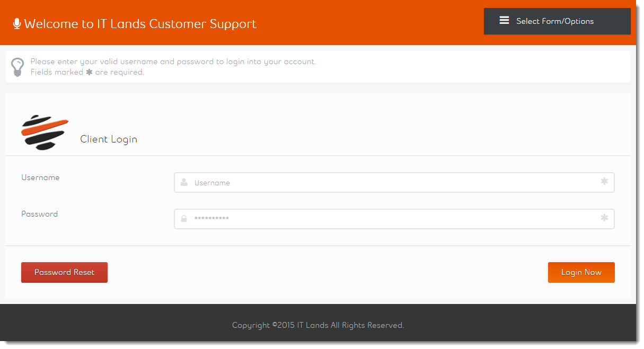Click the 'Fields marked are required' note
This screenshot has height=349, width=644.
pos(87,72)
